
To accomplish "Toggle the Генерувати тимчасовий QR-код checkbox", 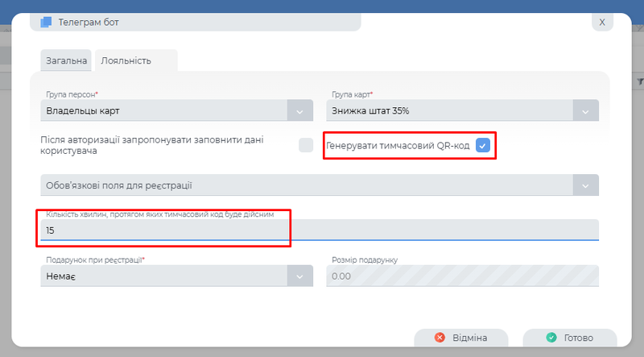I will 482,145.
